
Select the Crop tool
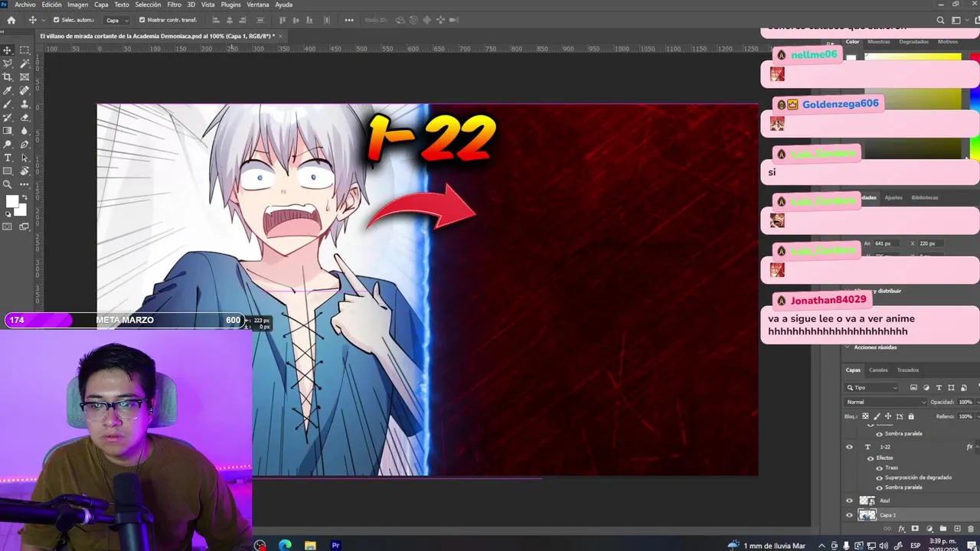pos(8,77)
